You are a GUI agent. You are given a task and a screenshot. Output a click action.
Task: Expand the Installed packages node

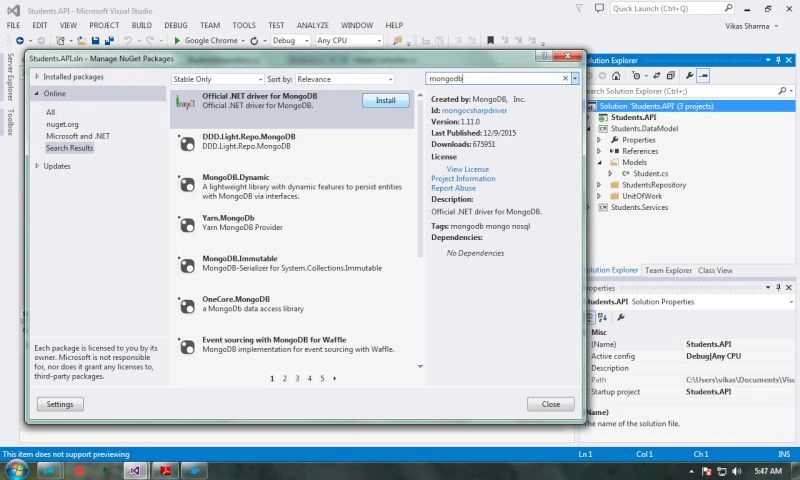(37, 77)
